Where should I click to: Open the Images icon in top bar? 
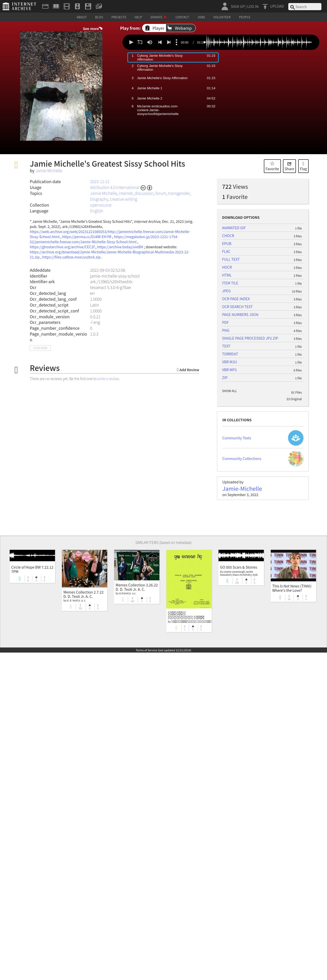[99, 6]
